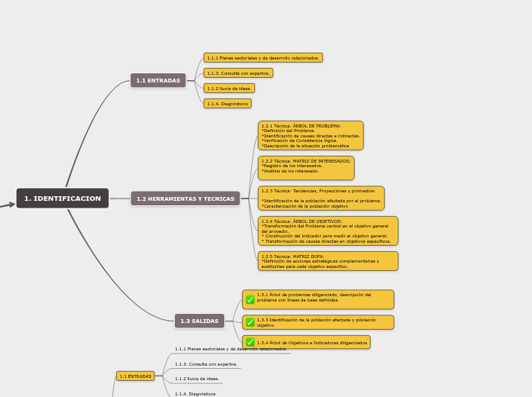The height and width of the screenshot is (397, 532).
Task: Select the 1.2 HERRAMIENTAS Y TECNICAS node
Action: click(185, 198)
